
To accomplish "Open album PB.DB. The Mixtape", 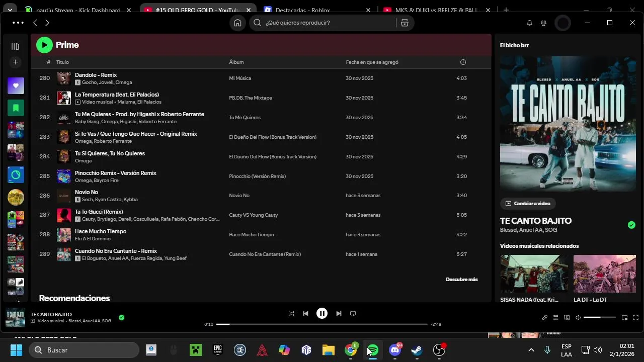I will tap(250, 98).
